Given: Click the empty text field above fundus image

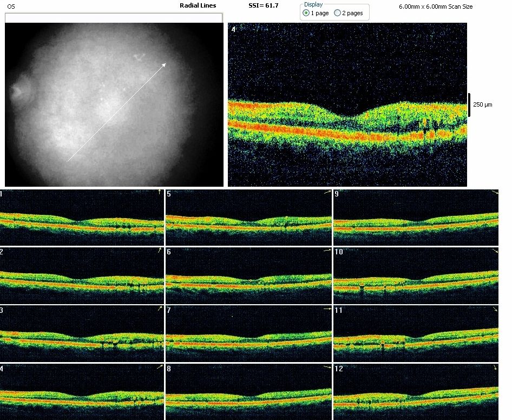Looking at the screenshot, I should (114, 18).
